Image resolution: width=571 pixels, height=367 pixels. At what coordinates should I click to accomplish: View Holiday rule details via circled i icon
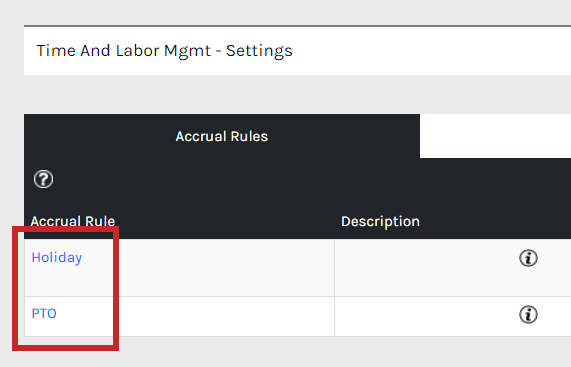[528, 258]
